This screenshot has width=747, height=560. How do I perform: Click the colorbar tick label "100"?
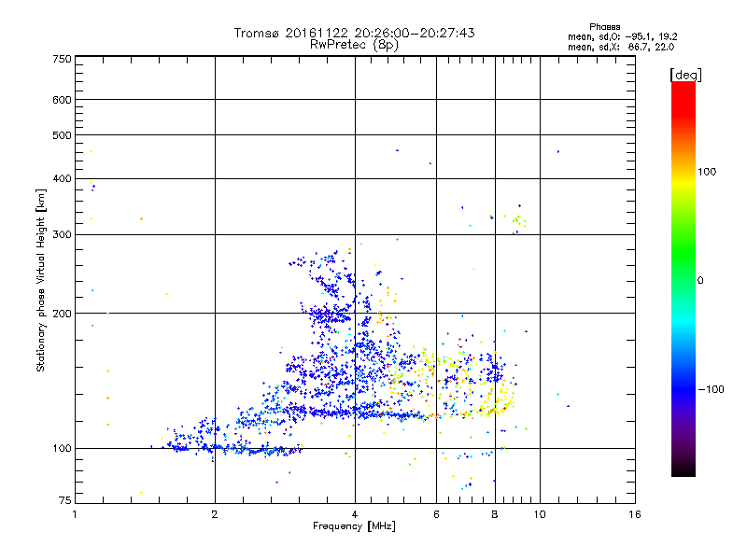pos(707,172)
